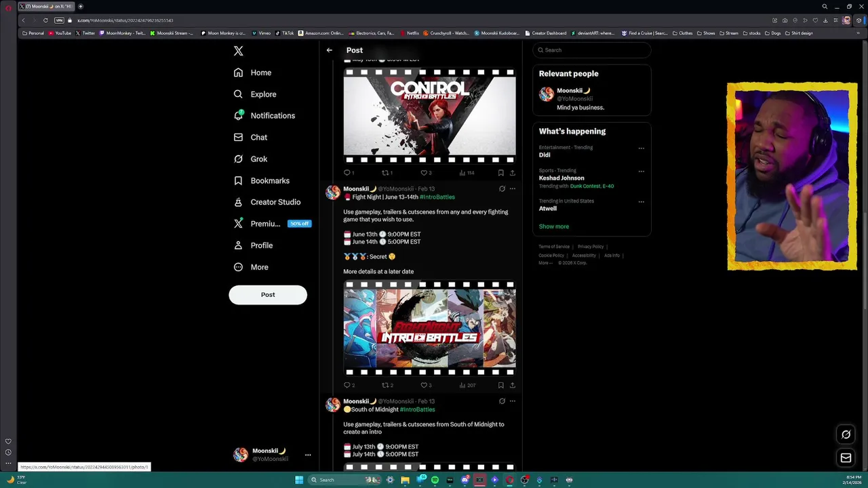Reply to the Fight Night post
868x488 pixels.
pyautogui.click(x=349, y=386)
